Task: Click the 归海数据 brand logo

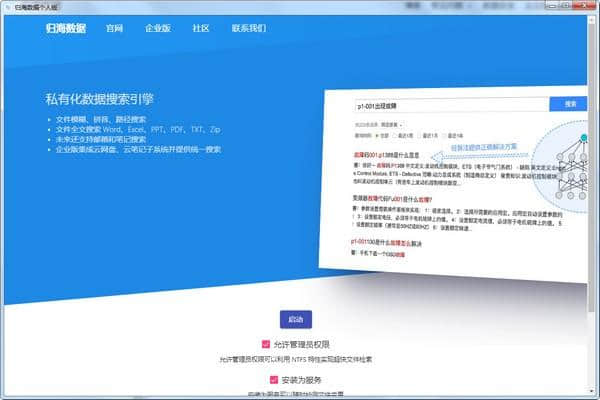Action: tap(67, 28)
